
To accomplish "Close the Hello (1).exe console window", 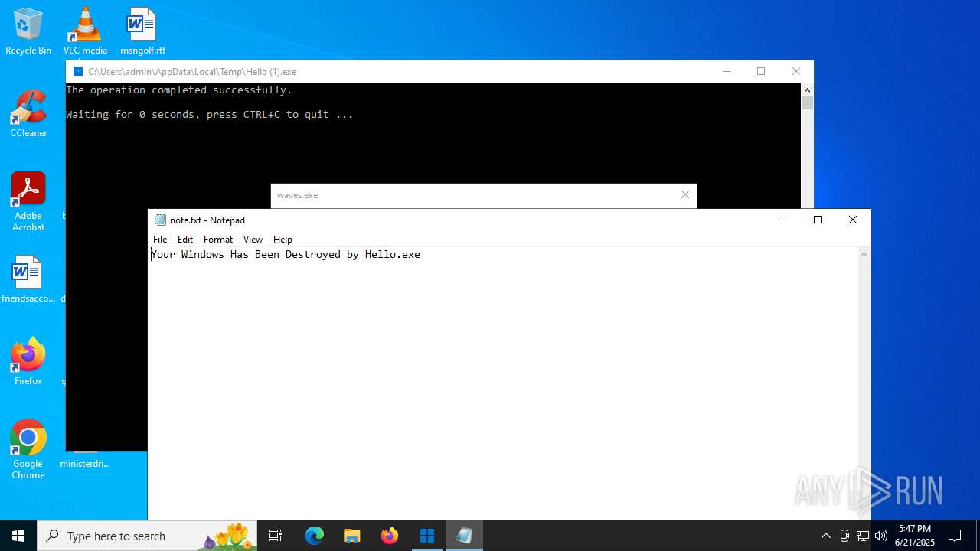I will point(796,71).
